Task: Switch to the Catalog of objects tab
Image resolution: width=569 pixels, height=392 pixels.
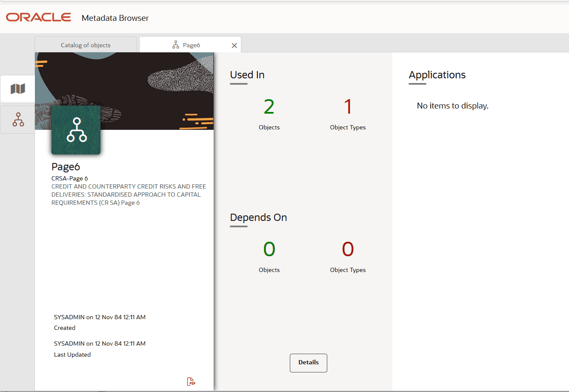Action: [x=85, y=44]
